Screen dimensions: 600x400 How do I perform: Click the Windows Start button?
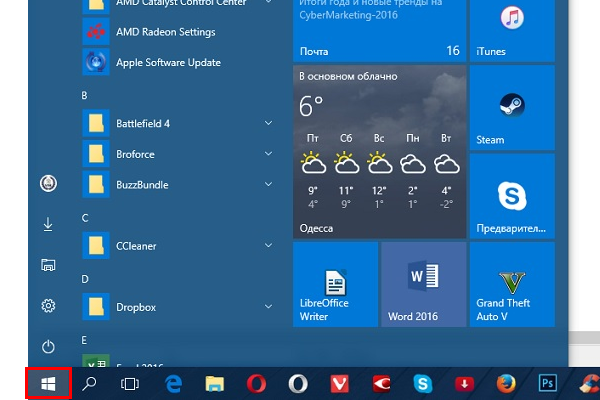[48, 384]
